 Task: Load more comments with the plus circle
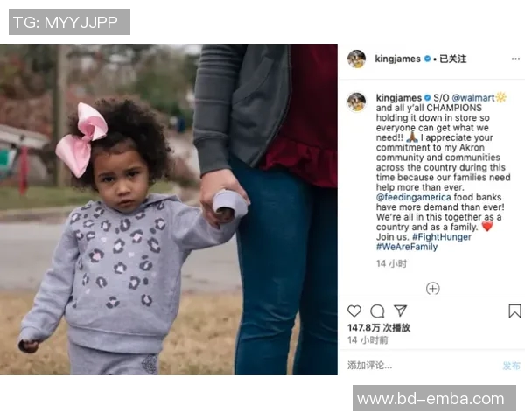click(x=432, y=289)
